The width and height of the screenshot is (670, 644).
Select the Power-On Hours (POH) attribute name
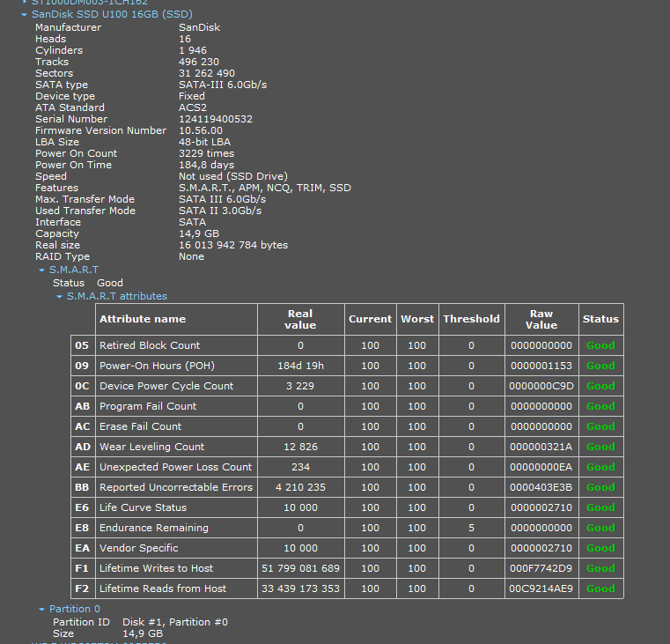point(157,366)
